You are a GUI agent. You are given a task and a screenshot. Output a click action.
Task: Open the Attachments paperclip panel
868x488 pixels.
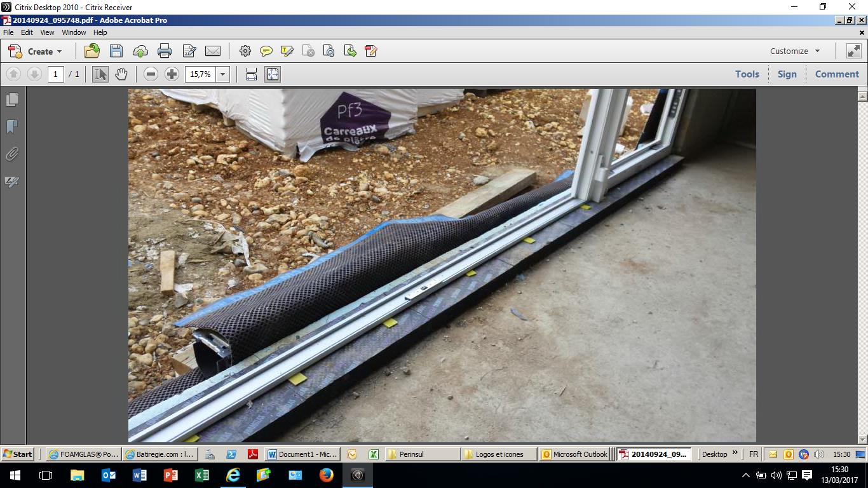12,154
